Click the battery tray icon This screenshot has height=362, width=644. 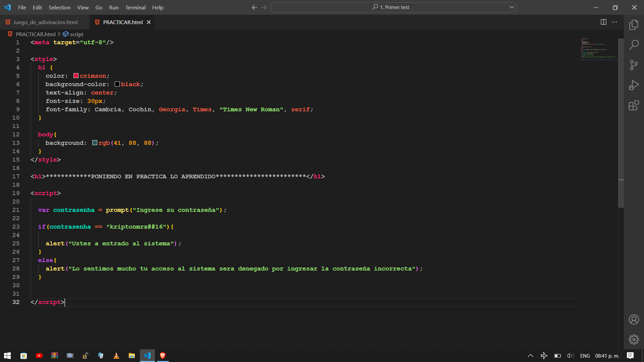557,356
